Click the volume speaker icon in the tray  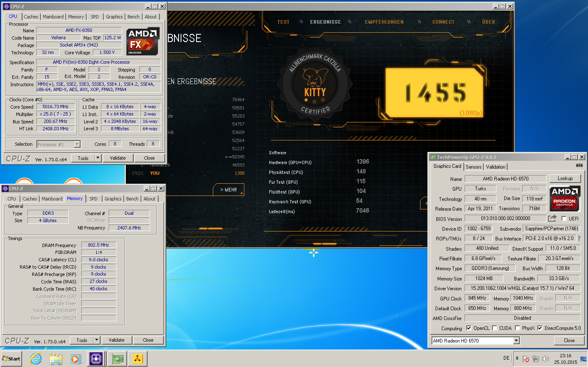(x=545, y=359)
